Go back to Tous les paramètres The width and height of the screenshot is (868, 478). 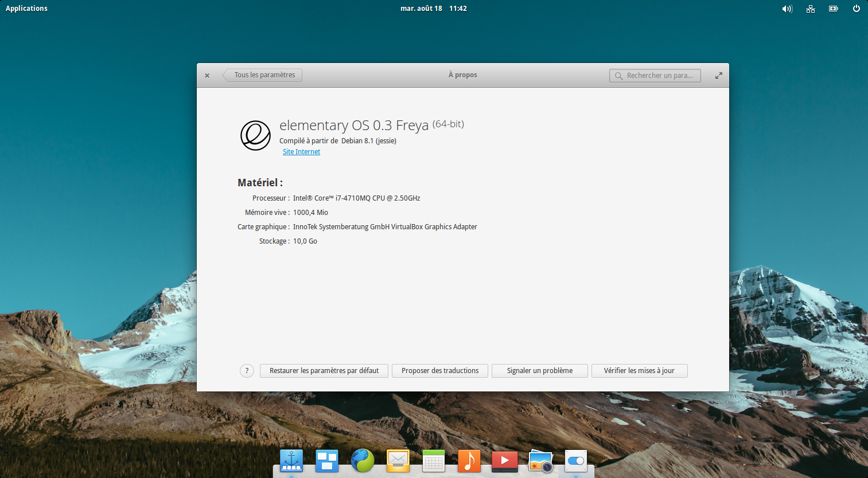point(263,75)
